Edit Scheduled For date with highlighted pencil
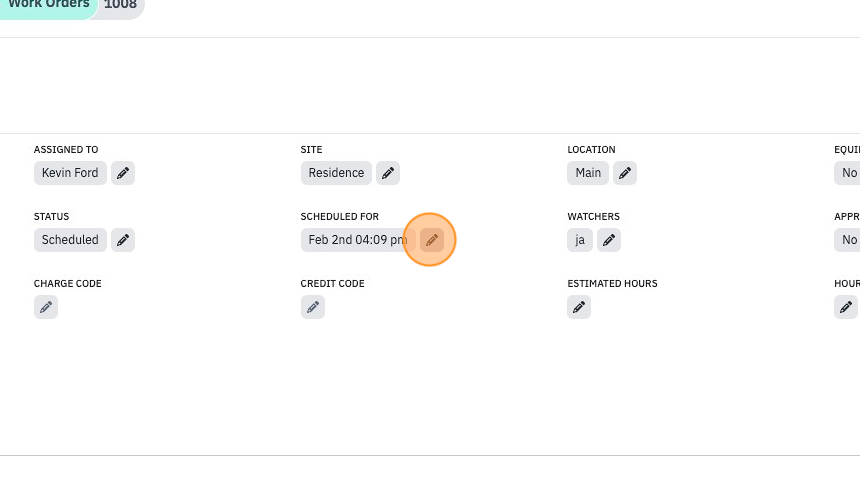860x481 pixels. 432,240
